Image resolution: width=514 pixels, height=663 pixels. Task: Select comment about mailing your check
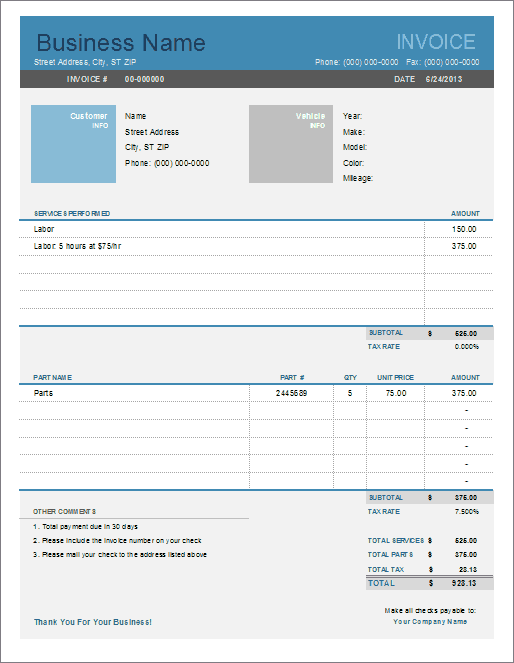(120, 555)
